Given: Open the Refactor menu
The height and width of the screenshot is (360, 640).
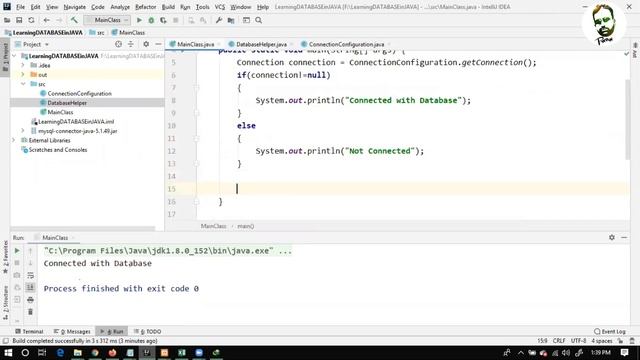Looking at the screenshot, I should point(146,7).
